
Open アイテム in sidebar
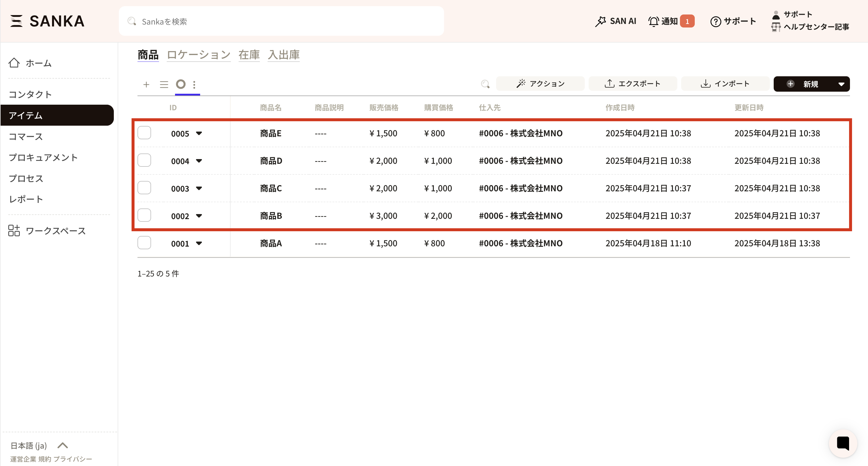click(57, 115)
